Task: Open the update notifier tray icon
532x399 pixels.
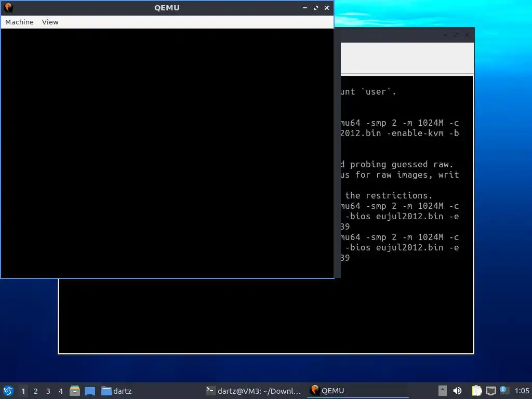Action: [504, 390]
